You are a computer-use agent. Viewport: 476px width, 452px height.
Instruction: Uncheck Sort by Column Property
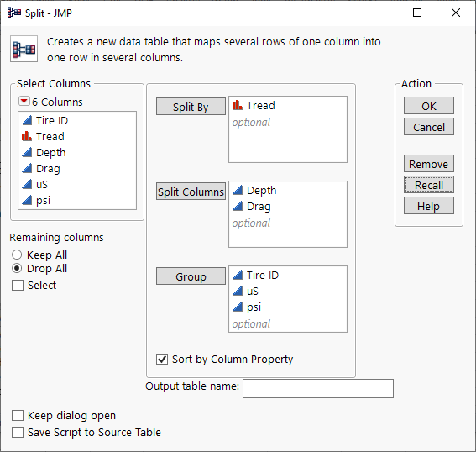pos(162,359)
